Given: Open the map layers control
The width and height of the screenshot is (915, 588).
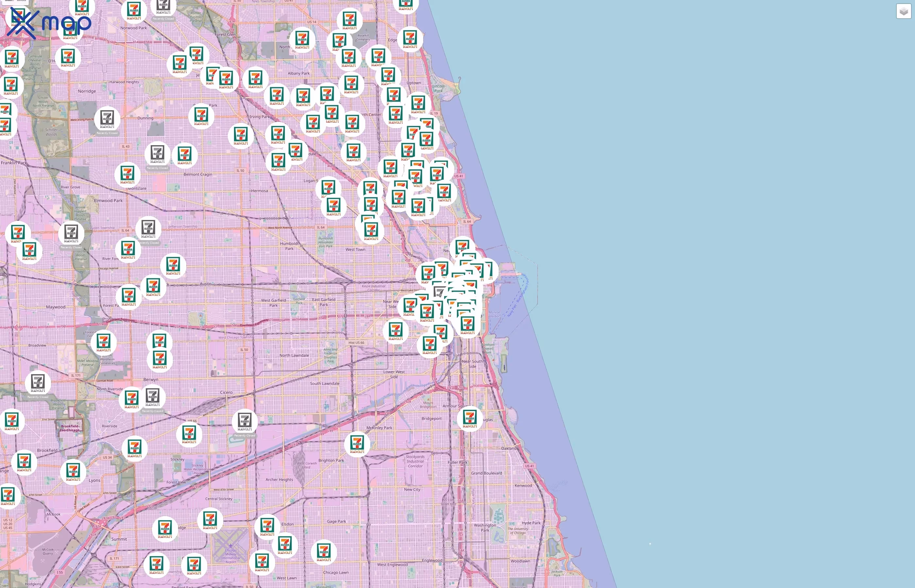Looking at the screenshot, I should [x=904, y=11].
